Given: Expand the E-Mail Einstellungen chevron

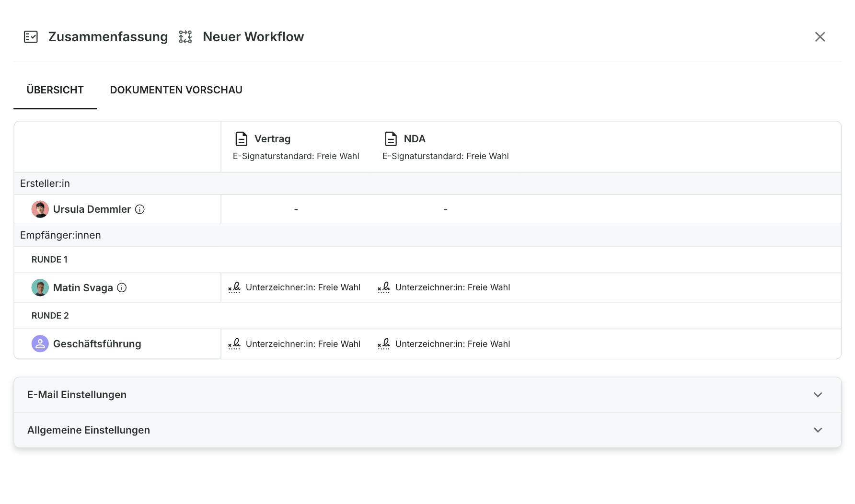Looking at the screenshot, I should (818, 395).
